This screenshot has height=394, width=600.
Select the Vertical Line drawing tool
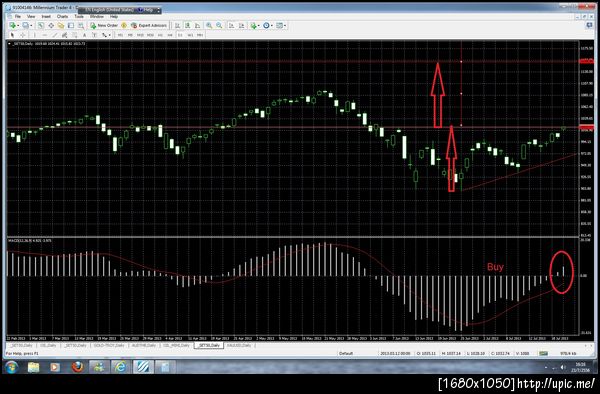[x=34, y=35]
